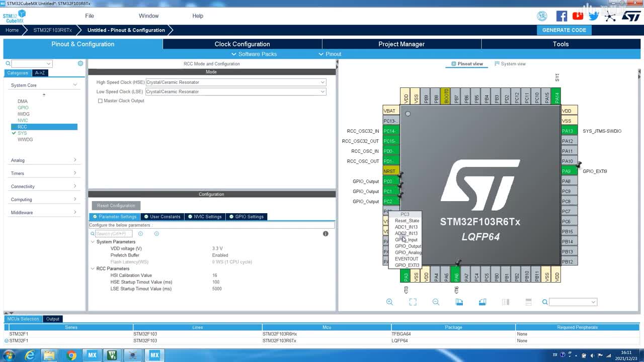Open the NVIC Settings tab
Viewport: 644px width, 362px height.
(x=204, y=217)
